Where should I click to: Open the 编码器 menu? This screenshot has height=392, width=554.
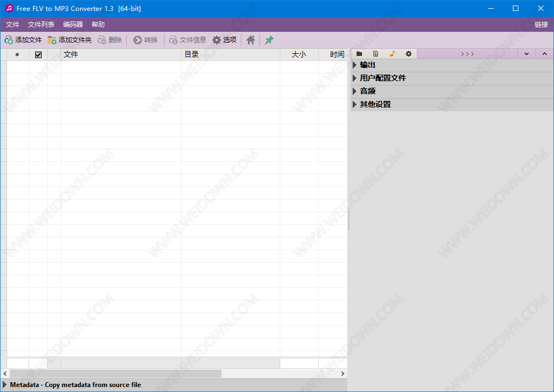[73, 25]
